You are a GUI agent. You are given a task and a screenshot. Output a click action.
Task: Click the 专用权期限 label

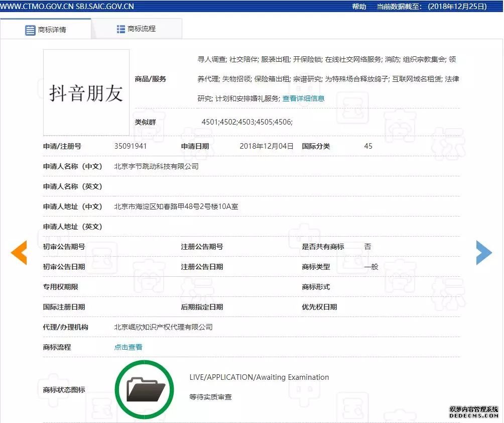click(x=61, y=287)
